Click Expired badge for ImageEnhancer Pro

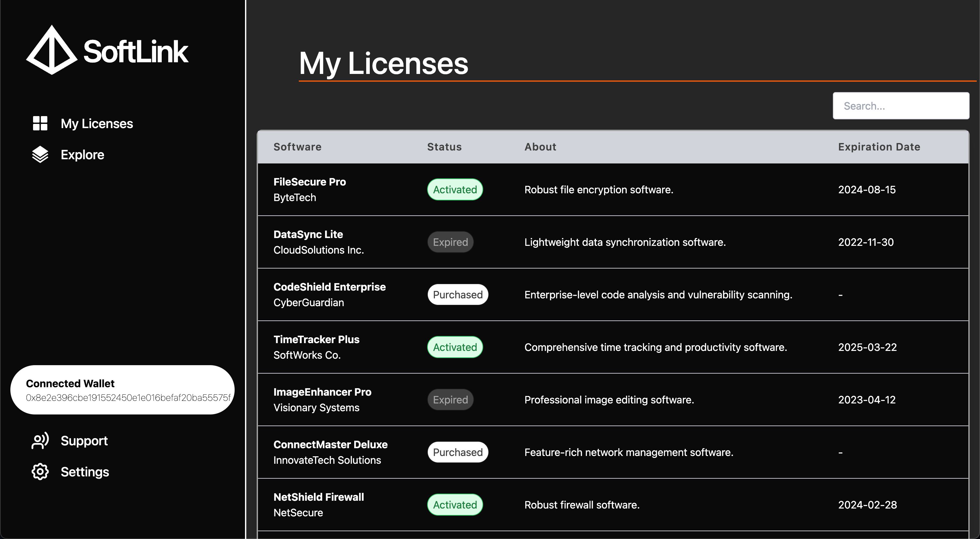coord(450,400)
